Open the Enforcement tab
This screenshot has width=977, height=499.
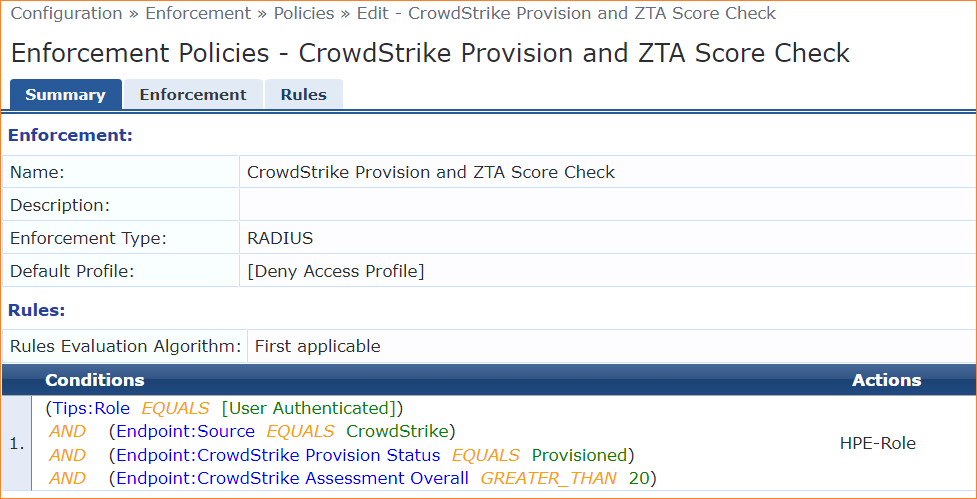193,95
